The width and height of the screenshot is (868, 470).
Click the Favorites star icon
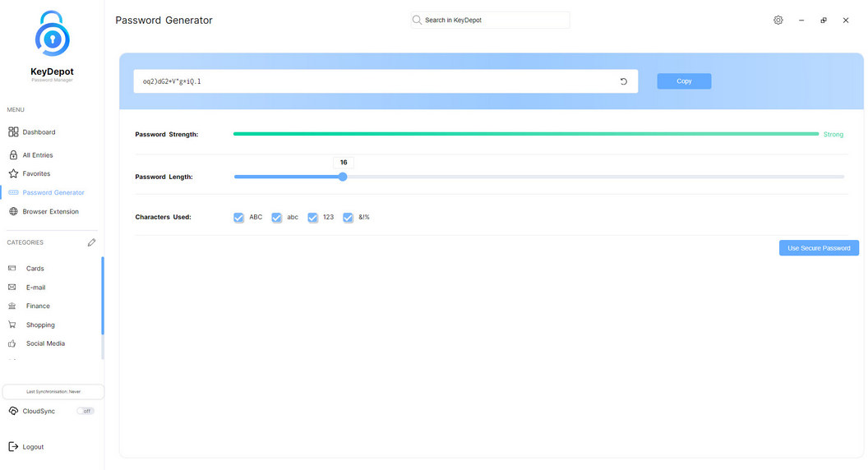[x=13, y=173]
